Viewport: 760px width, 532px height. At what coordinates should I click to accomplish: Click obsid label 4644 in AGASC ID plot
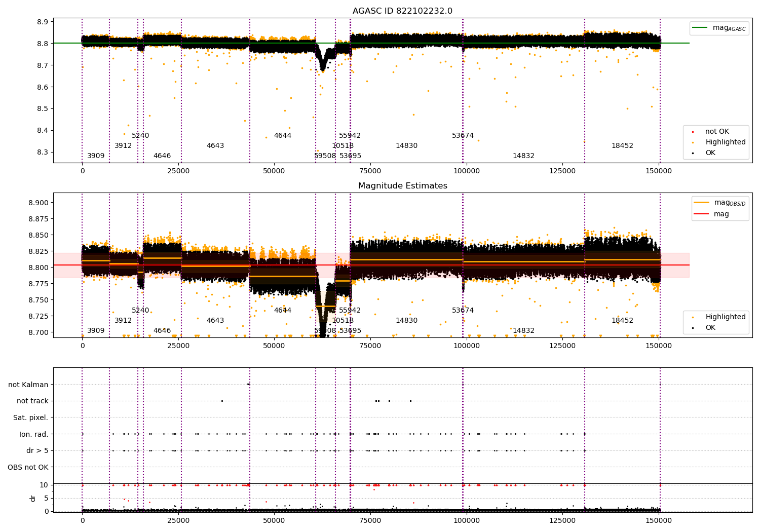click(283, 135)
